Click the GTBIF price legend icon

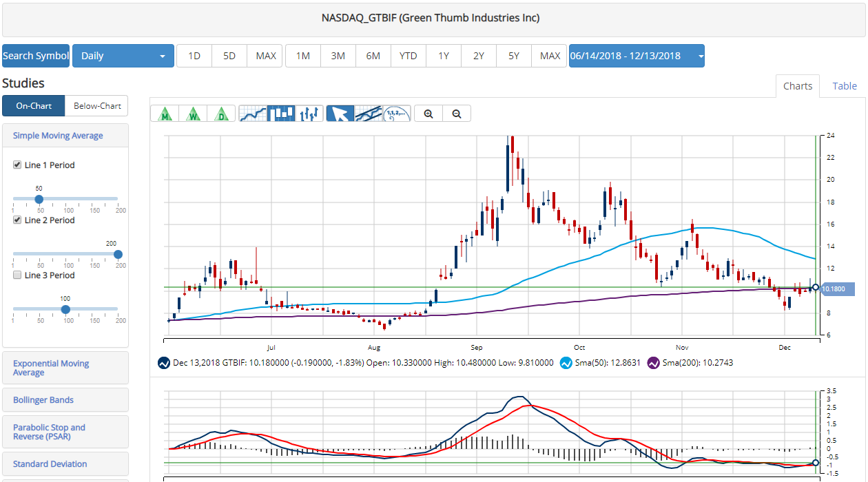164,362
